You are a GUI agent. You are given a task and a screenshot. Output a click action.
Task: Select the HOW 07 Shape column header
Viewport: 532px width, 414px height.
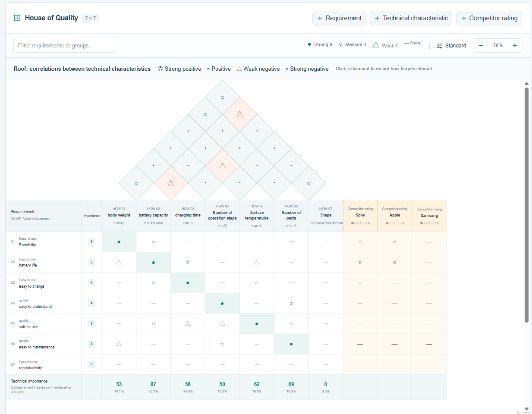click(326, 216)
